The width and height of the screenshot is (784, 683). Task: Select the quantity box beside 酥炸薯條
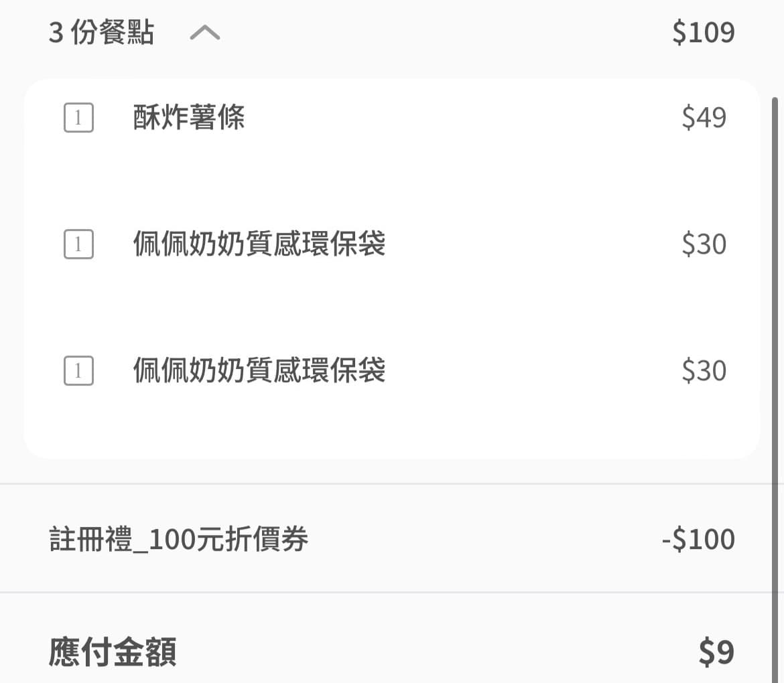coord(78,118)
